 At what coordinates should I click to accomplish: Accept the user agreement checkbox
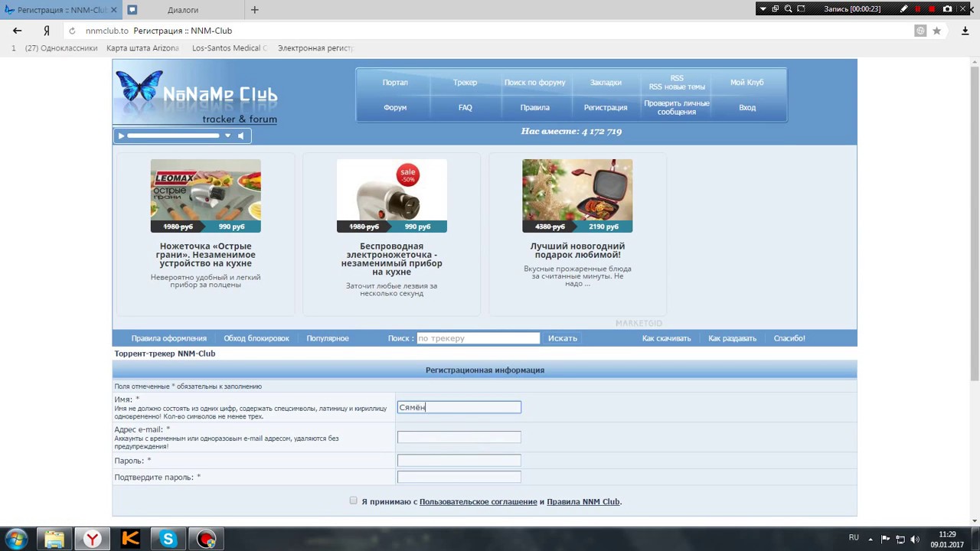[x=353, y=500]
